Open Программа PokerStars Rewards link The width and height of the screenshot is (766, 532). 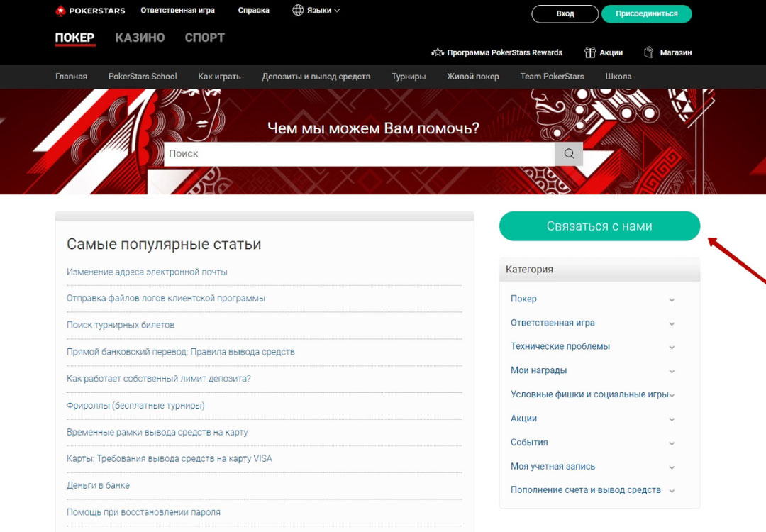click(505, 52)
